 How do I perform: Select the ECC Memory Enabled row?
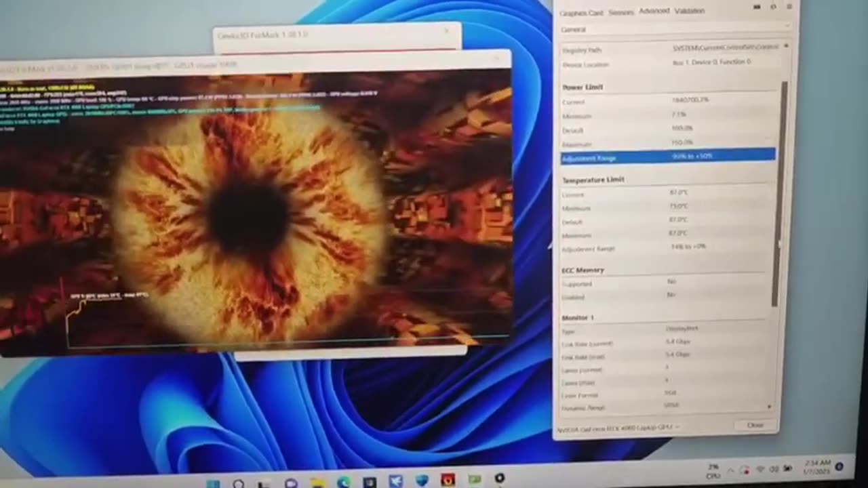pyautogui.click(x=666, y=296)
